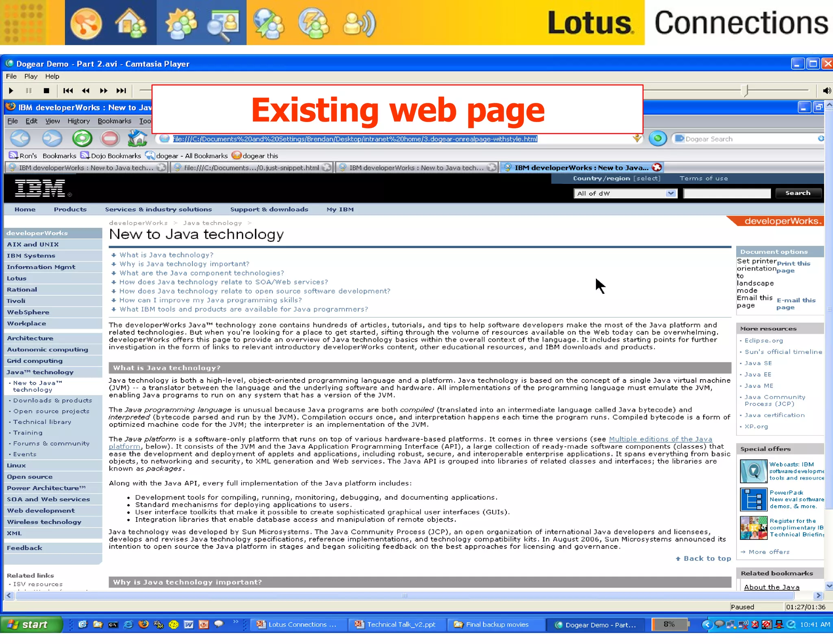Image resolution: width=833 pixels, height=644 pixels.
Task: Click Support & downloads navigation item
Action: tap(269, 210)
